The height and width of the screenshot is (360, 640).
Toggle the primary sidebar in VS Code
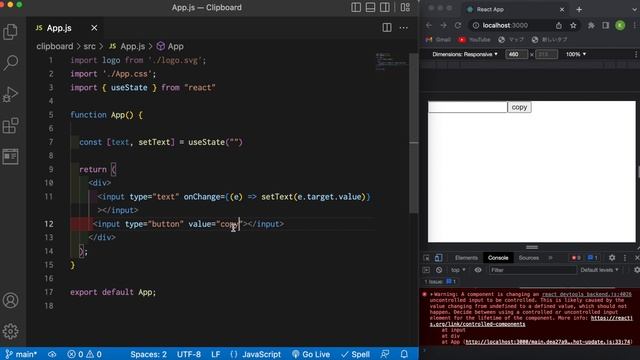pyautogui.click(x=356, y=7)
